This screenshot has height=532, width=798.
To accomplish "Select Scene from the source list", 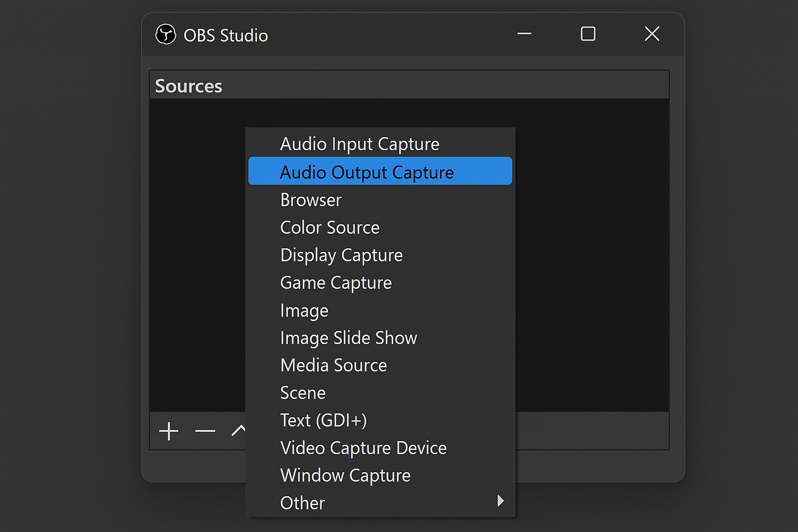I will click(303, 393).
